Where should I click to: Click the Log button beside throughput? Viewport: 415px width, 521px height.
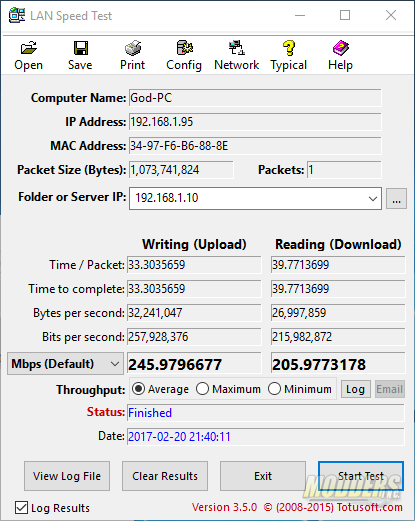click(x=356, y=389)
